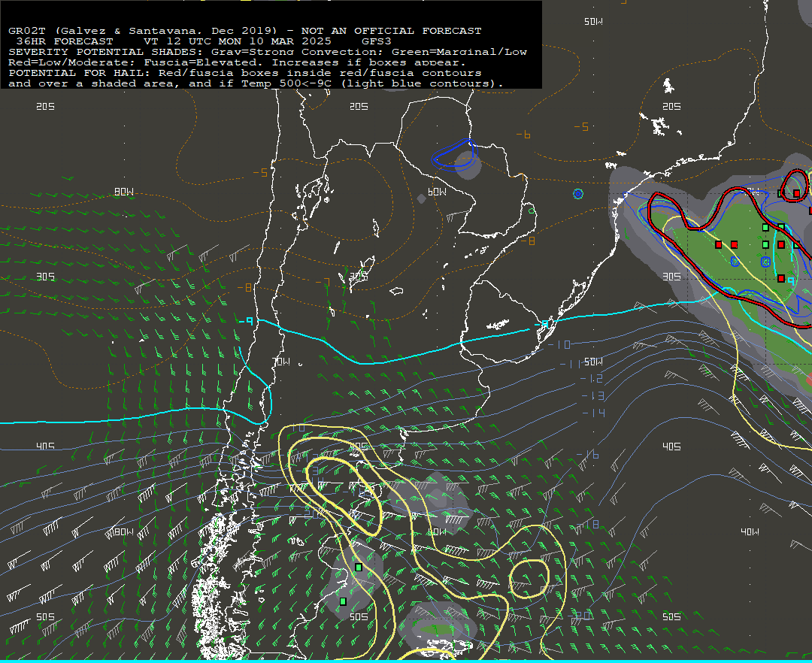Click the GFS3 model label
This screenshot has width=812, height=663.
click(x=376, y=41)
